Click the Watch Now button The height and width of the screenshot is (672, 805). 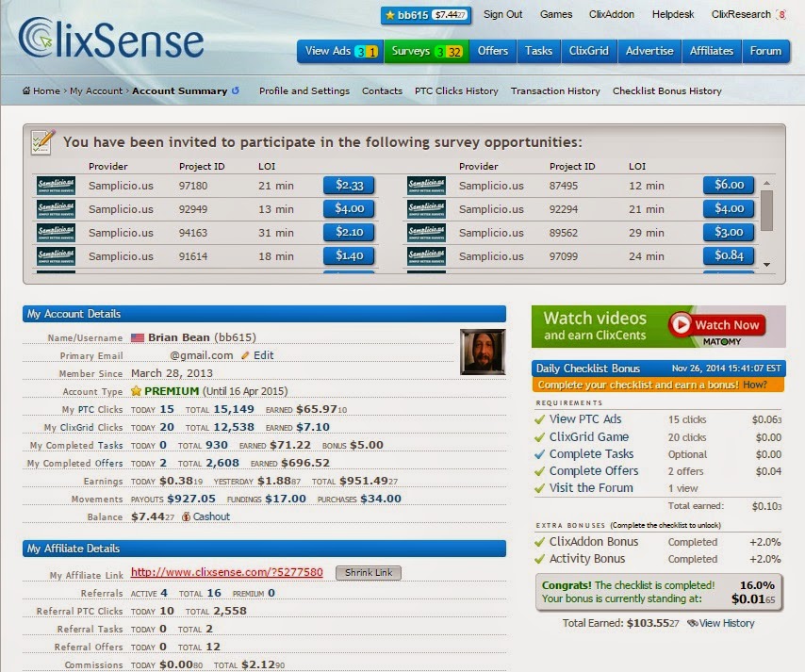[x=717, y=325]
